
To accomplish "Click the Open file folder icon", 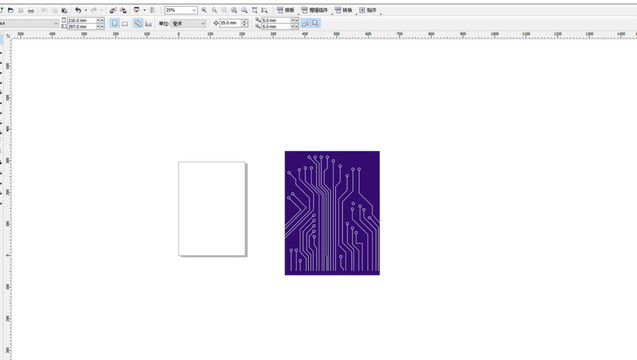I will [x=11, y=10].
